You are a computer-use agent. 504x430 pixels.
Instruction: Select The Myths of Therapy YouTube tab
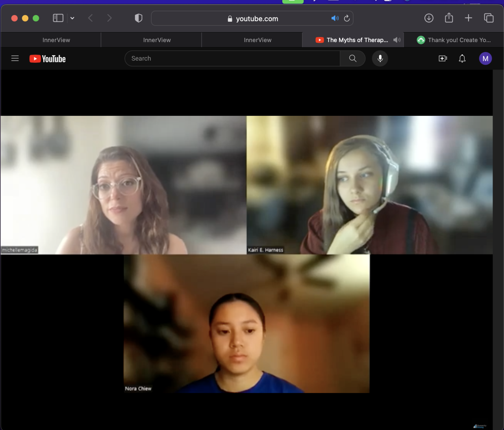click(353, 40)
